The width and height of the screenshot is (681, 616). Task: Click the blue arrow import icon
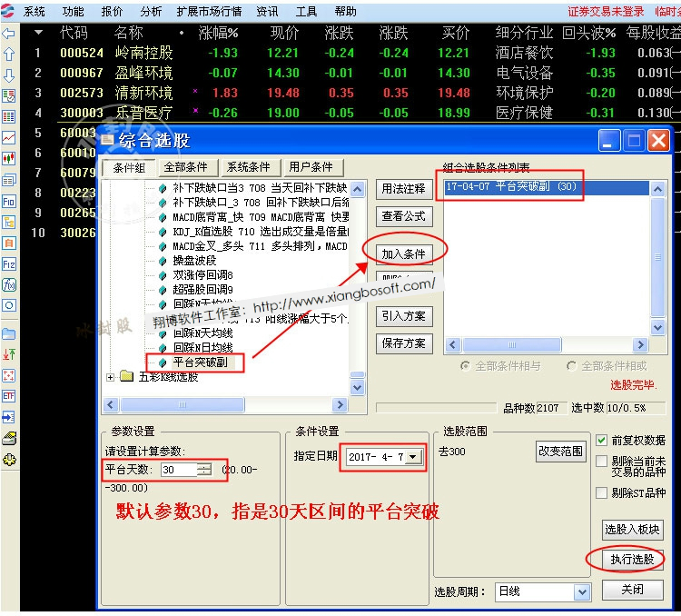(9, 417)
